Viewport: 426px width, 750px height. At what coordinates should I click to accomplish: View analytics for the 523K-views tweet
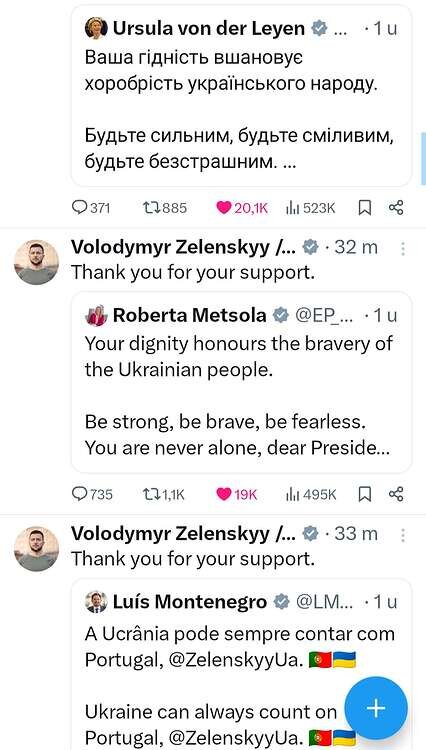[310, 208]
